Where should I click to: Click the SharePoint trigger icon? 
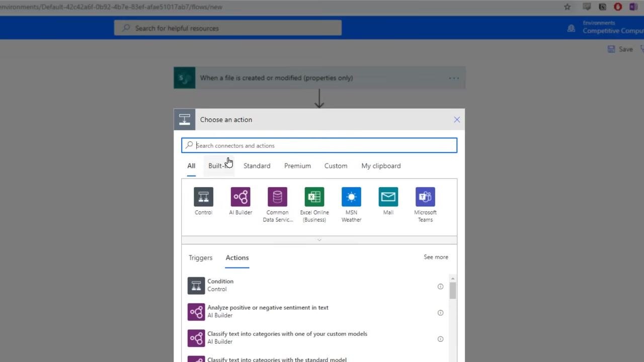pos(185,78)
